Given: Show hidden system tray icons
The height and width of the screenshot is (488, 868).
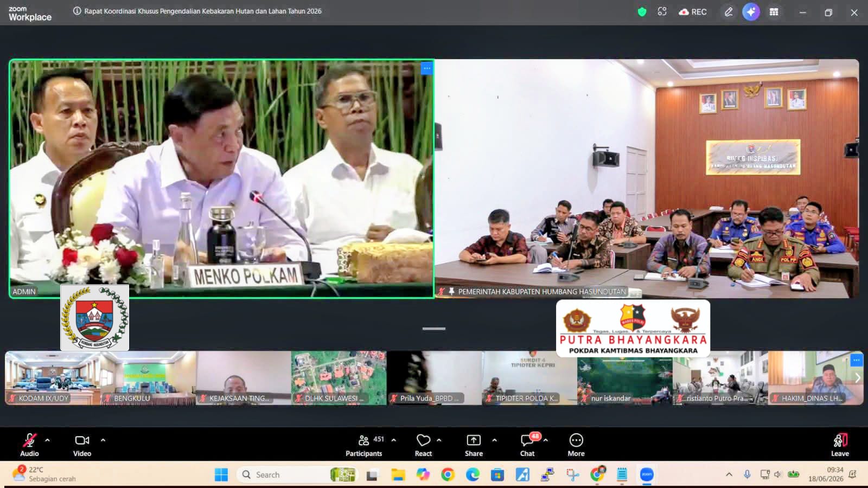Looking at the screenshot, I should coord(729,474).
